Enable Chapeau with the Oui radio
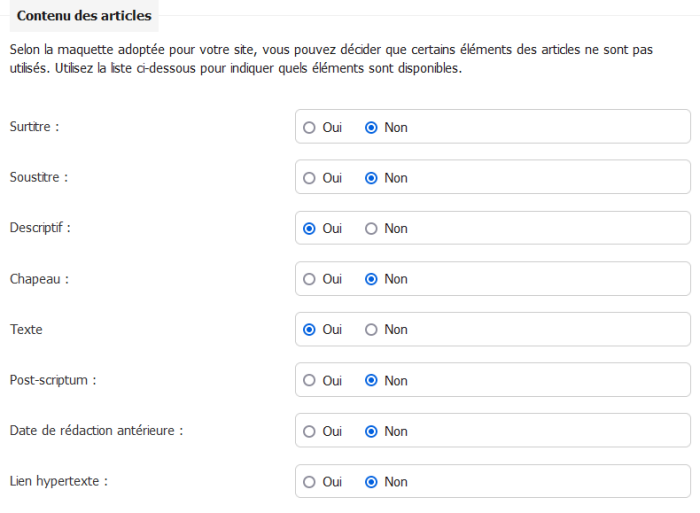The height and width of the screenshot is (513, 700). point(309,279)
